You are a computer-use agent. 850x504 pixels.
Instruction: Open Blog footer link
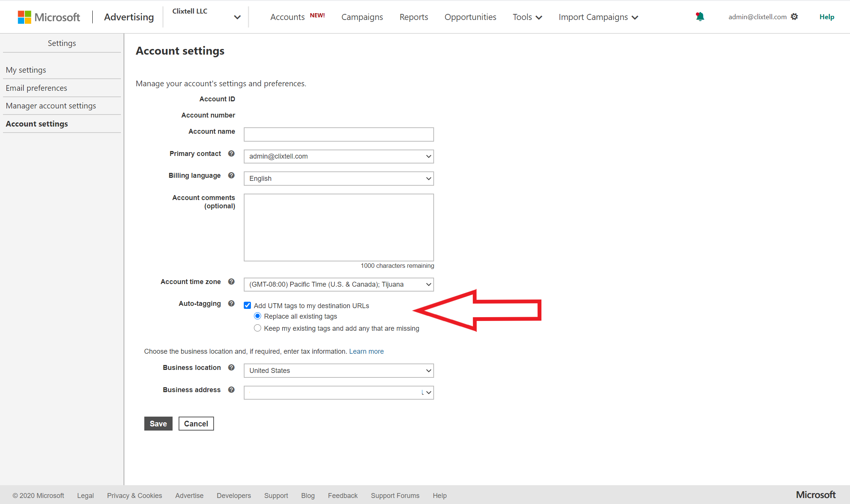(x=308, y=495)
